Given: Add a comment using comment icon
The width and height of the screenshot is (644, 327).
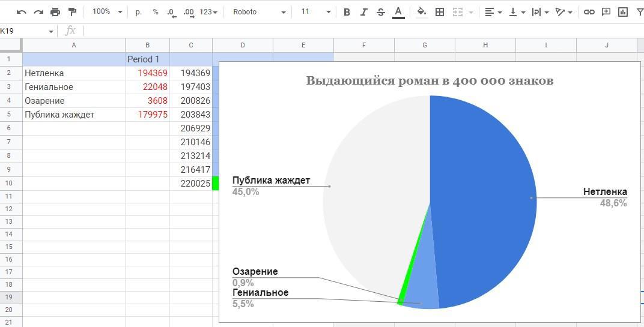Looking at the screenshot, I should click(606, 12).
